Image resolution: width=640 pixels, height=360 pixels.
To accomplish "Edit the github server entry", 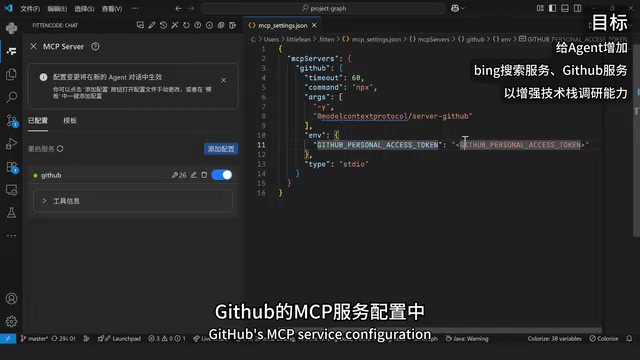I will [x=193, y=175].
